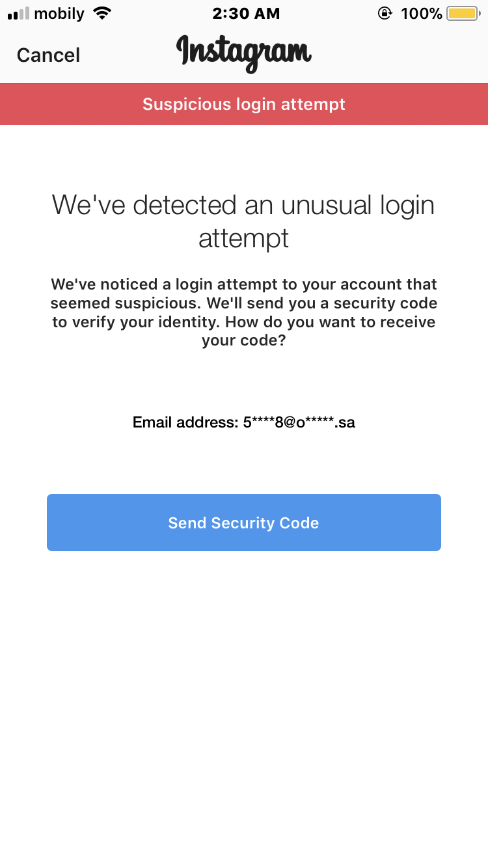Tap the cellular signal bars icon
The image size is (488, 868).
[x=18, y=14]
